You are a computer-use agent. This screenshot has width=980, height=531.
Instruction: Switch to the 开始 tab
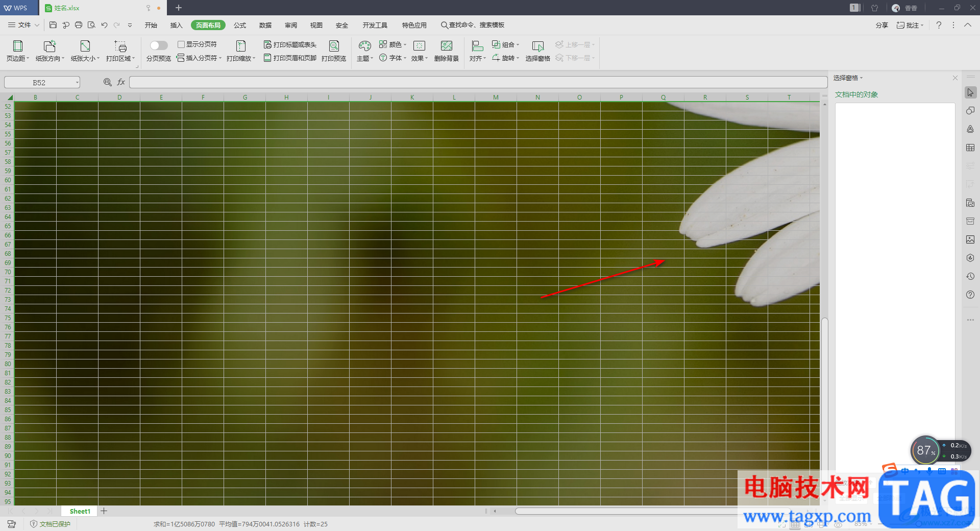151,25
